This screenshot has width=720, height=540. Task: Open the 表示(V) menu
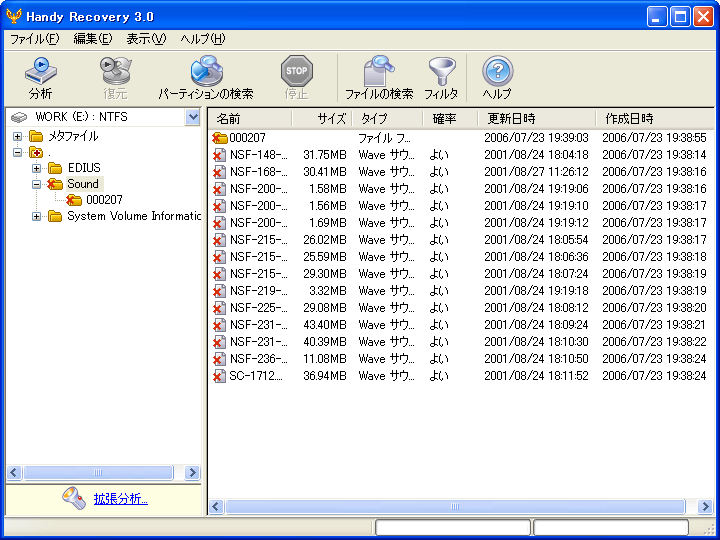tap(146, 39)
